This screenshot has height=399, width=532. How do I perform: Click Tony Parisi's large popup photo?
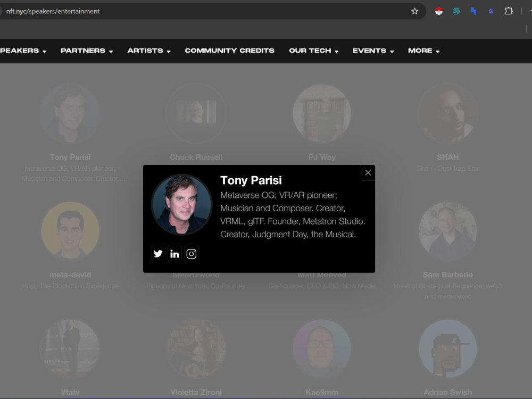(181, 205)
